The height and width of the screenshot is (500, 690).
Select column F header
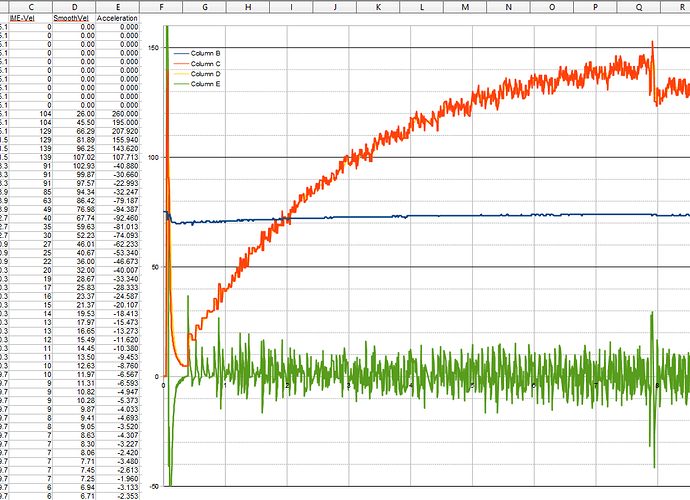161,7
